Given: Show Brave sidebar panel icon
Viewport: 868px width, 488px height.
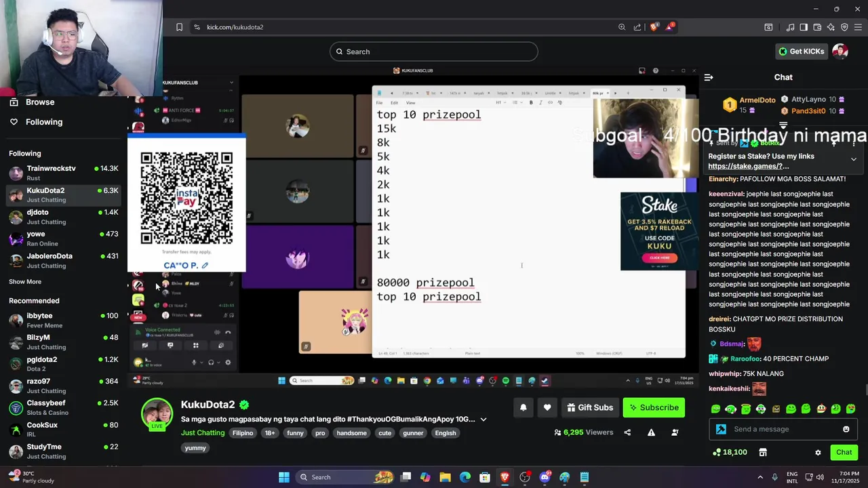Looking at the screenshot, I should (804, 27).
